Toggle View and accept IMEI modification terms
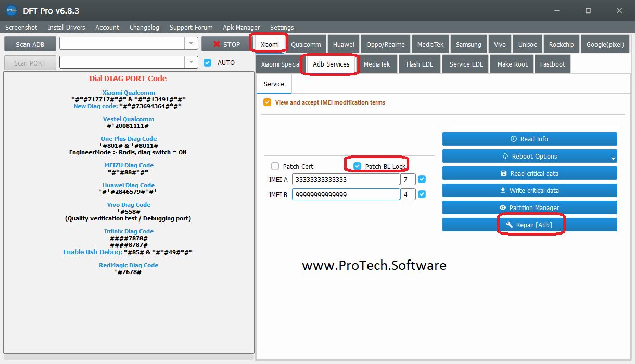Image resolution: width=635 pixels, height=364 pixels. 267,102
